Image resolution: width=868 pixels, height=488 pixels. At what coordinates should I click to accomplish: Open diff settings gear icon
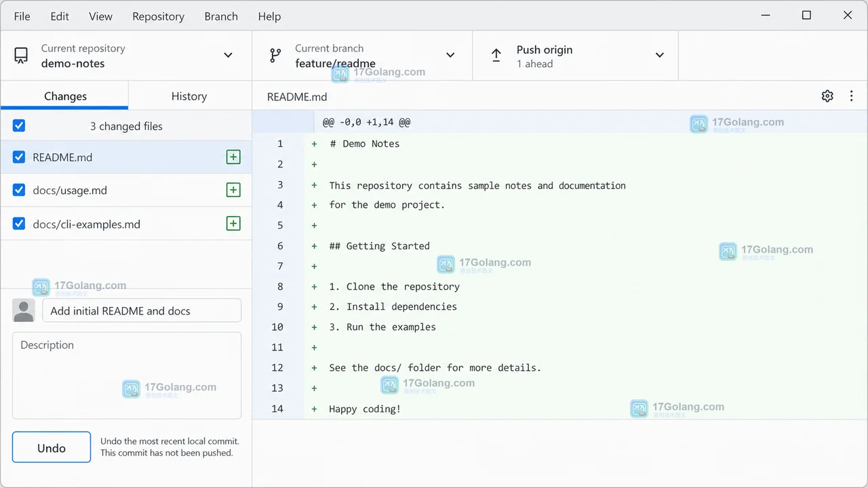click(827, 96)
